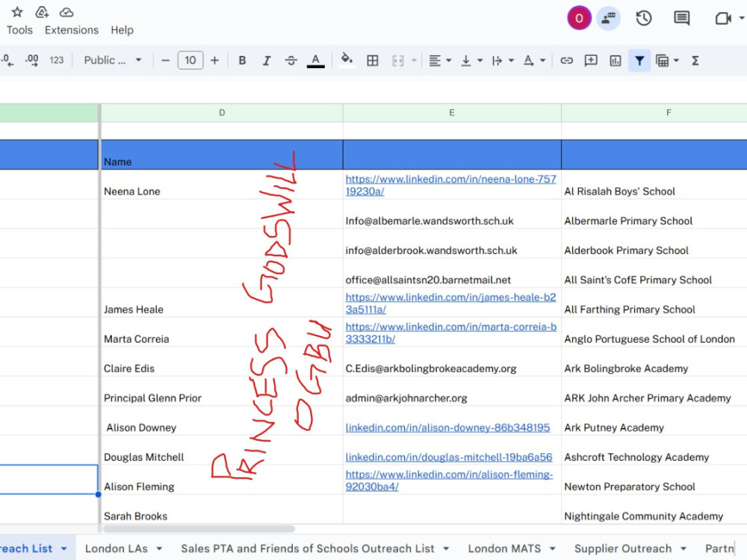The width and height of the screenshot is (747, 560).
Task: Open the cell borders tool
Action: [373, 60]
